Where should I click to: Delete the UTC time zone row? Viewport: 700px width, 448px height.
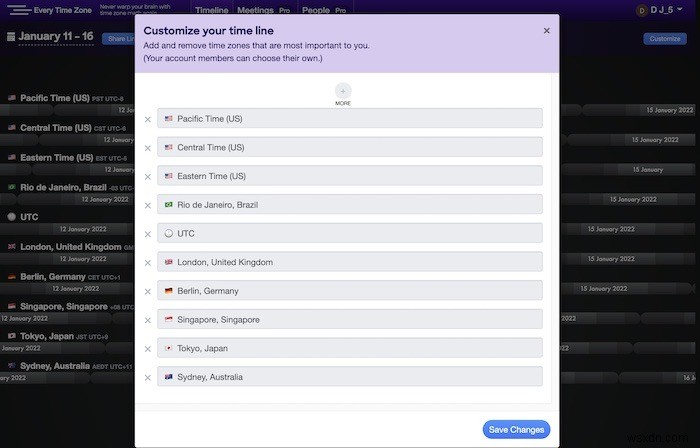click(x=148, y=233)
